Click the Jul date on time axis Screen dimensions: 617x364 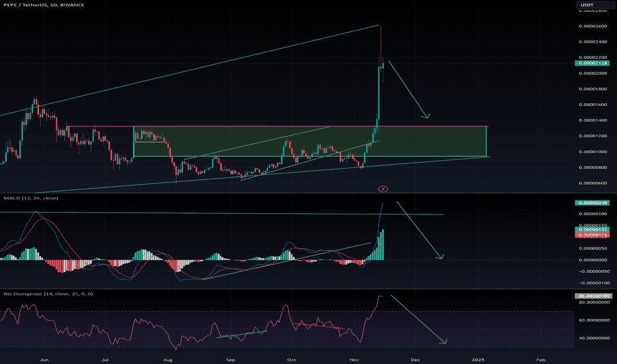tap(105, 359)
